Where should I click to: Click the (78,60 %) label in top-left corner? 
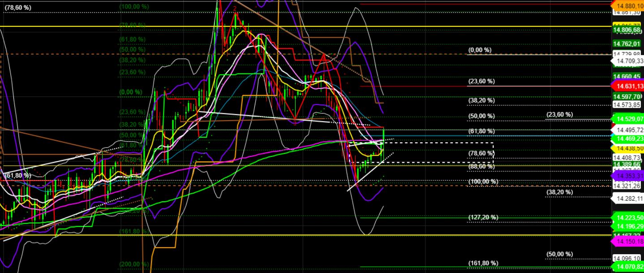click(18, 7)
